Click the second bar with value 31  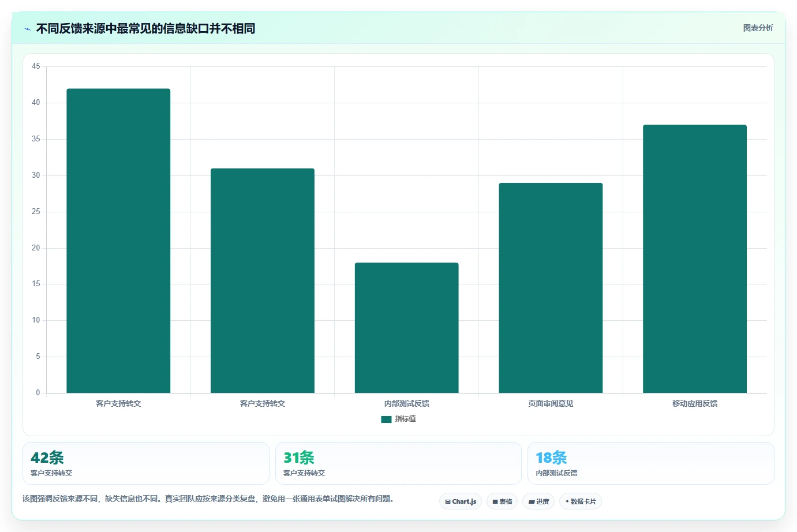pyautogui.click(x=263, y=280)
